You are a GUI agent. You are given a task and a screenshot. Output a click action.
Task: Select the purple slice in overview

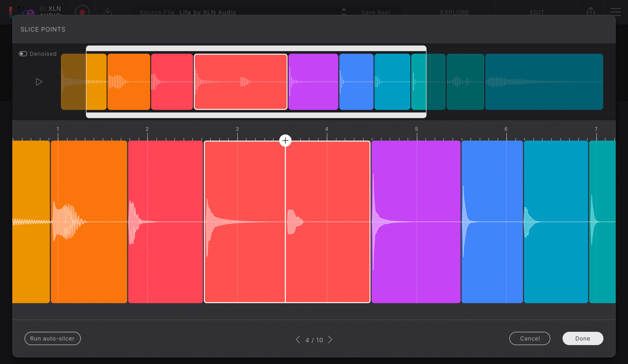(313, 82)
